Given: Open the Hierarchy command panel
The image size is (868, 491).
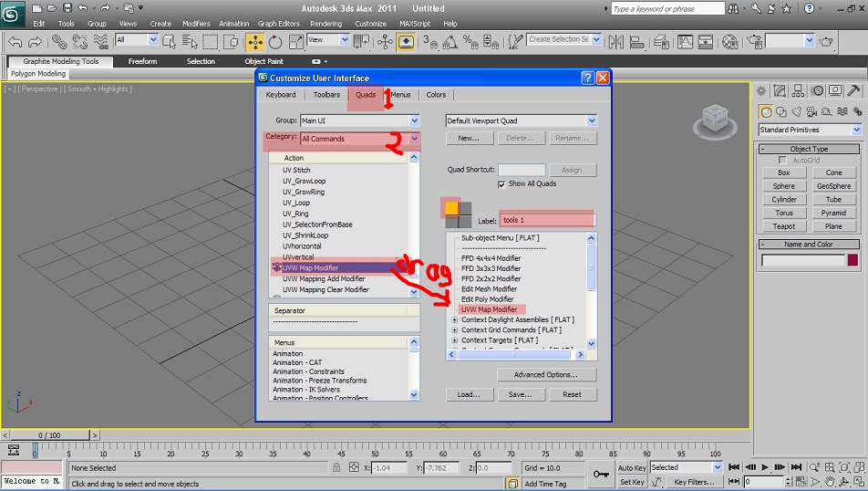Looking at the screenshot, I should (798, 91).
